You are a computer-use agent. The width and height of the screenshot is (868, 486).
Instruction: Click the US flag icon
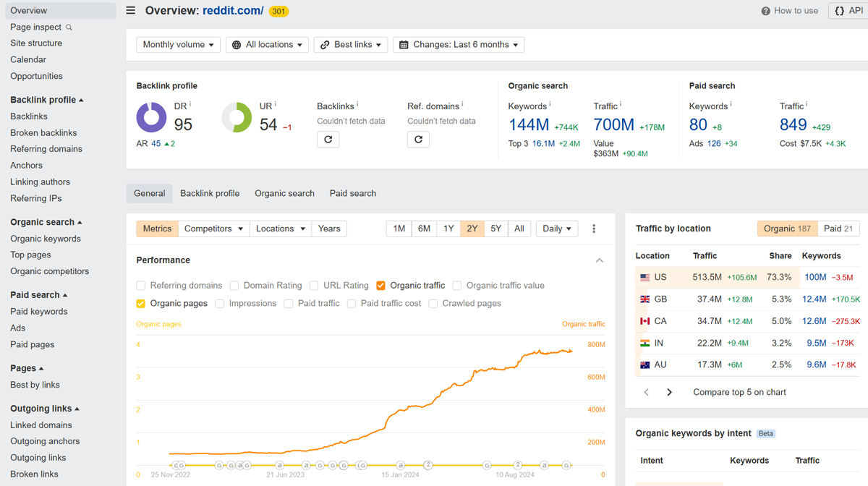pyautogui.click(x=644, y=277)
